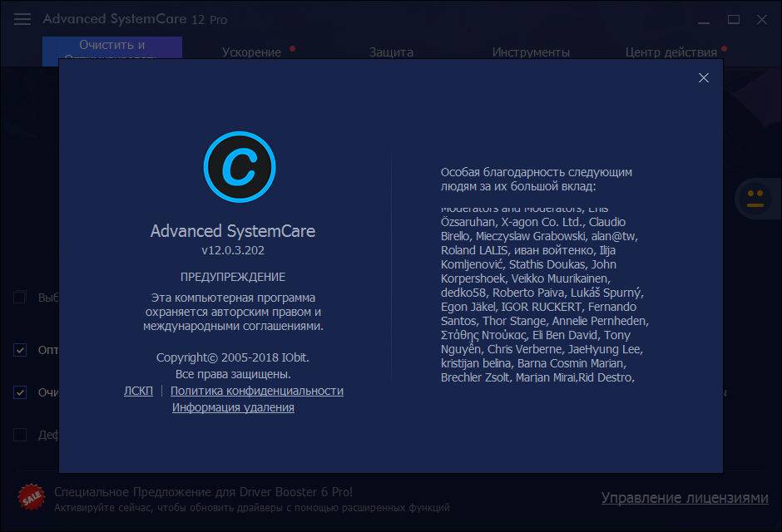Open the Информация удаления link
Screen dimensions: 782x532
233,407
